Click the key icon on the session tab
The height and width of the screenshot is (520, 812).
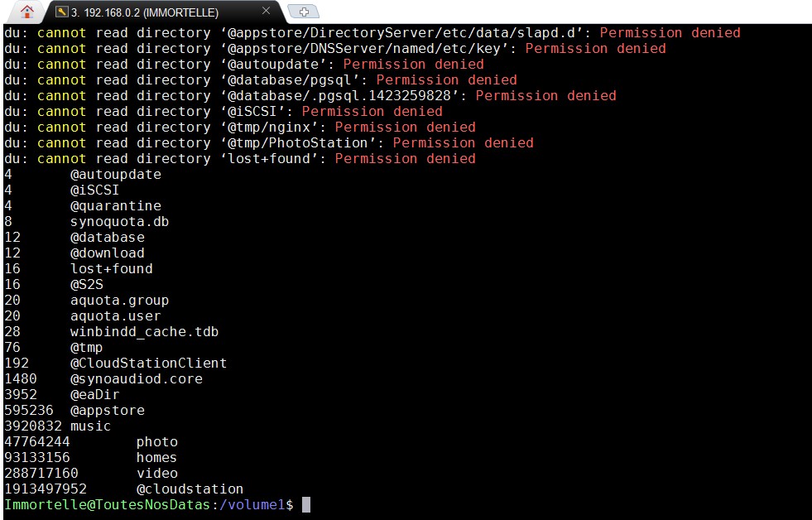pos(61,12)
